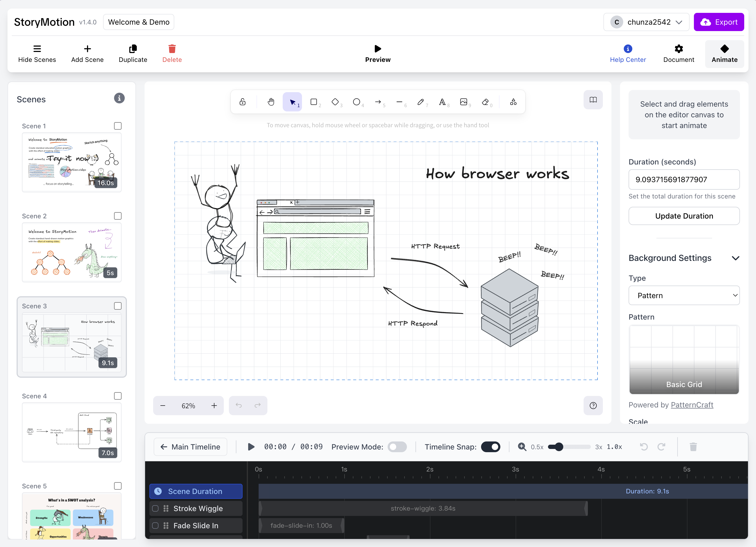Open the canvas lock toggle
Viewport: 756px width, 547px height.
242,102
